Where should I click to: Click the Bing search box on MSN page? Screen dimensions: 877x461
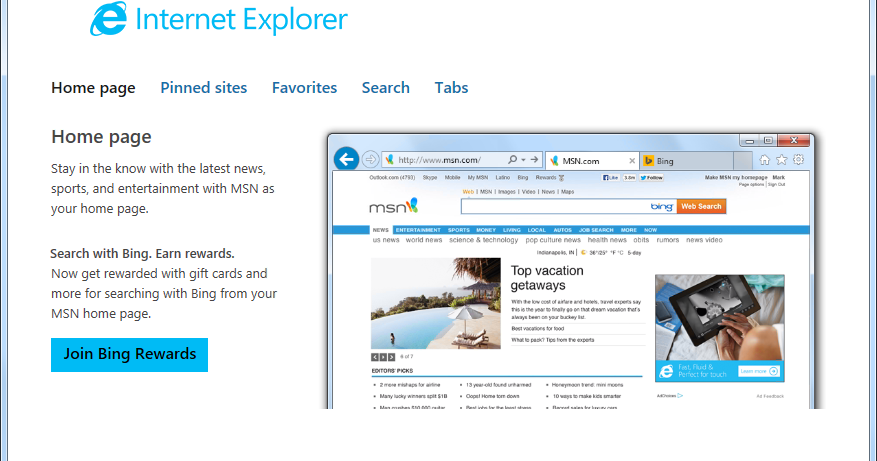(x=569, y=206)
